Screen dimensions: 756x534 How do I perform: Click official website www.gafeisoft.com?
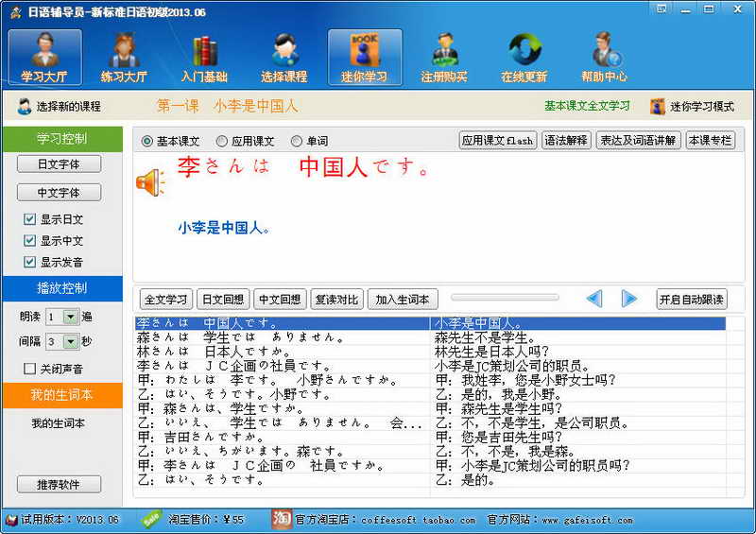[587, 520]
